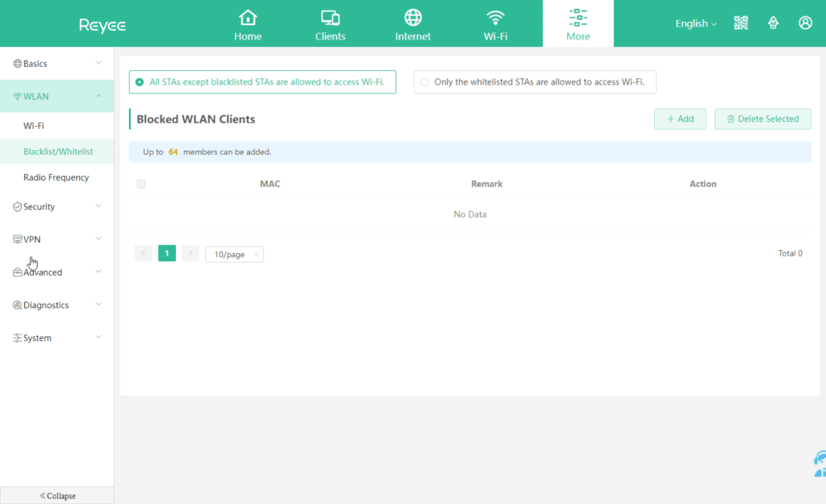The height and width of the screenshot is (504, 826).
Task: Switch to the More tab
Action: click(578, 24)
